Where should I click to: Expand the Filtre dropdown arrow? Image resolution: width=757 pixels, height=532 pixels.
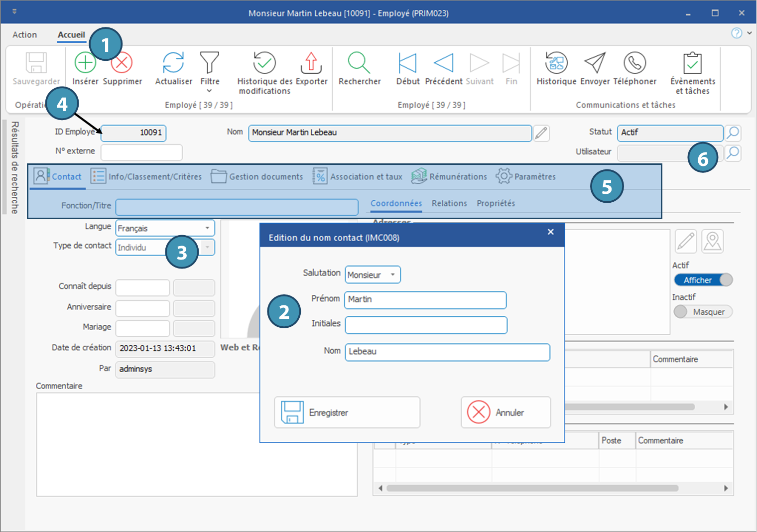coord(210,91)
